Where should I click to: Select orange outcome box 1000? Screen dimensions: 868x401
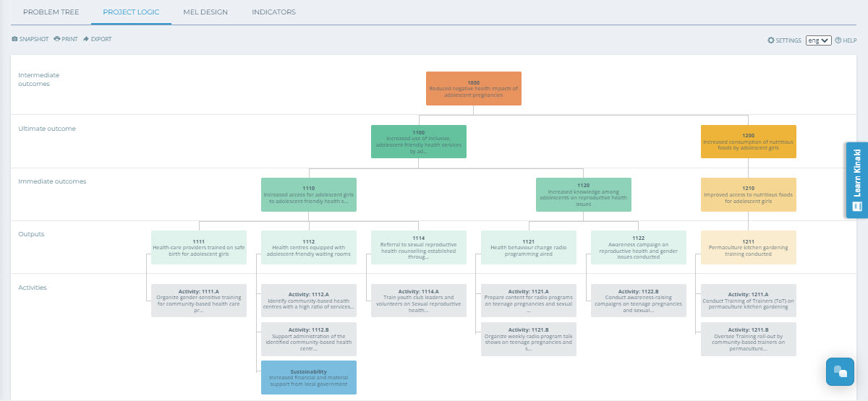(474, 88)
